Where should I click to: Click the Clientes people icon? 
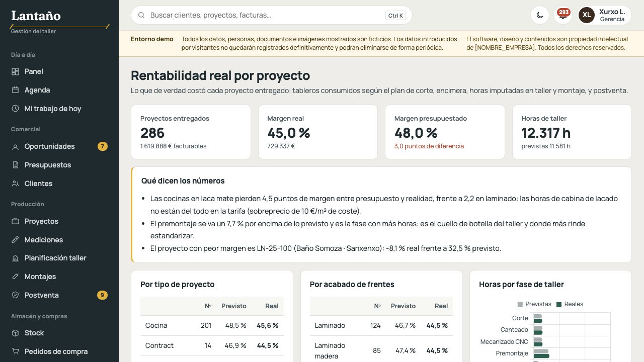coord(15,184)
